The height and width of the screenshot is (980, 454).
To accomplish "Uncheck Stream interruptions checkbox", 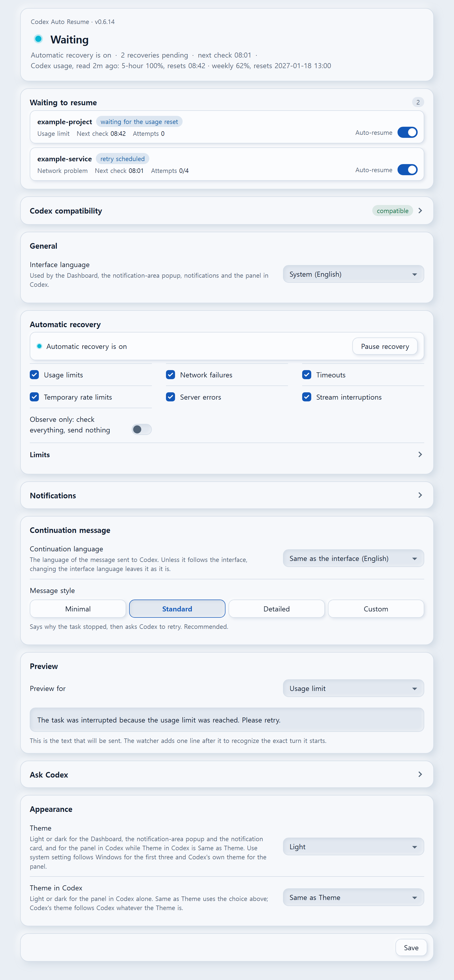I will (306, 397).
